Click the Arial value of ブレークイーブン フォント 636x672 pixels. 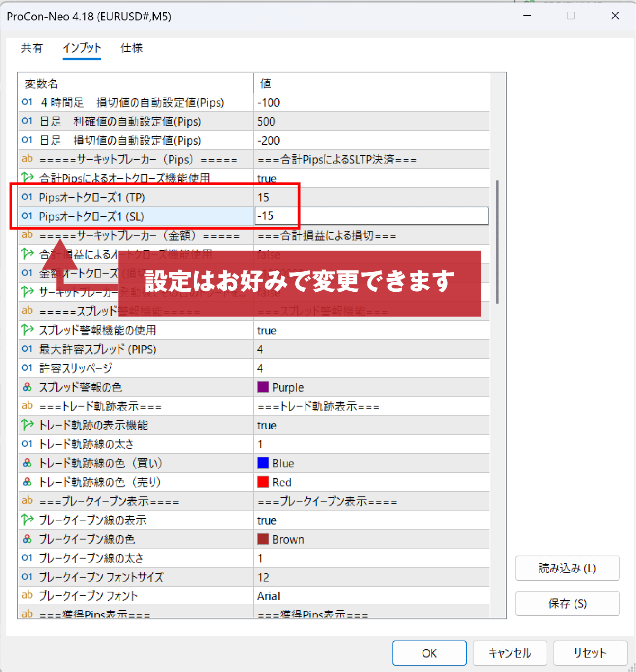[x=269, y=596]
